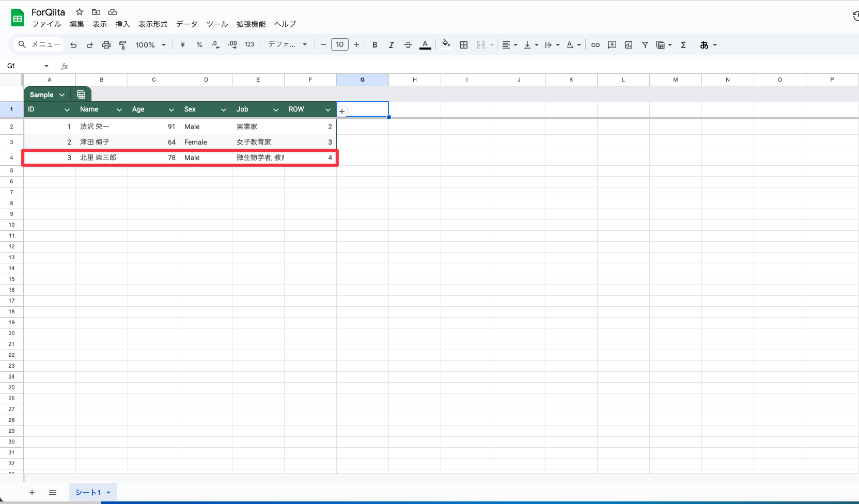Open the Sample table name dropdown
859x504 pixels.
click(x=62, y=95)
